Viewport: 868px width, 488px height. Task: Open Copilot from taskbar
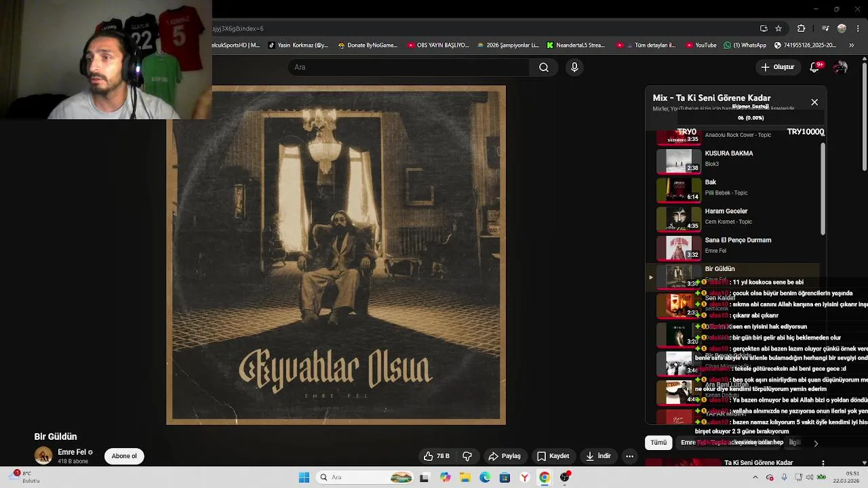point(445,477)
